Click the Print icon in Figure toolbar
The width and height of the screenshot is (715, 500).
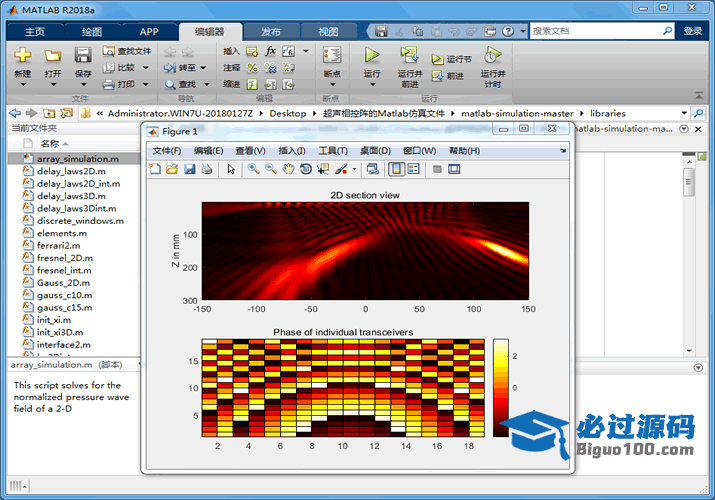(206, 169)
